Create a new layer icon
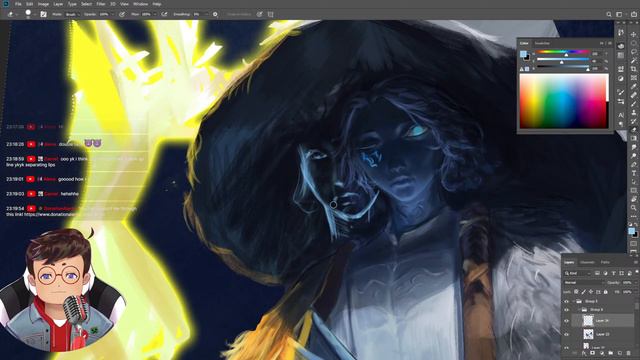Viewport: 640px width, 360px height. click(620, 353)
